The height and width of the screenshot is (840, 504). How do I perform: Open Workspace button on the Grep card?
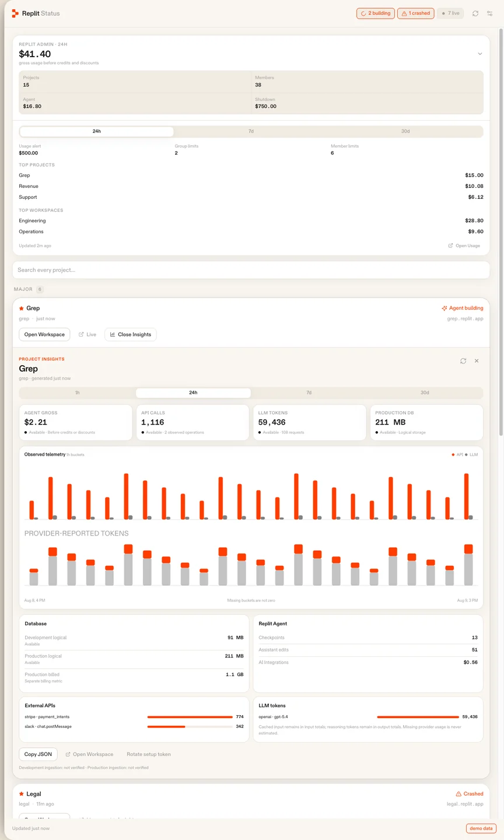44,334
